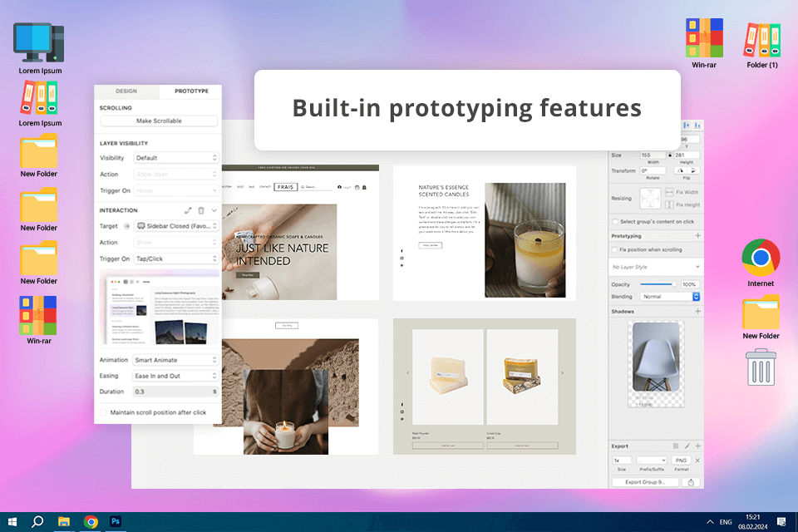Screen dimensions: 798x532
Task: Click the carousel left arrow beside soaps
Action: [x=407, y=372]
